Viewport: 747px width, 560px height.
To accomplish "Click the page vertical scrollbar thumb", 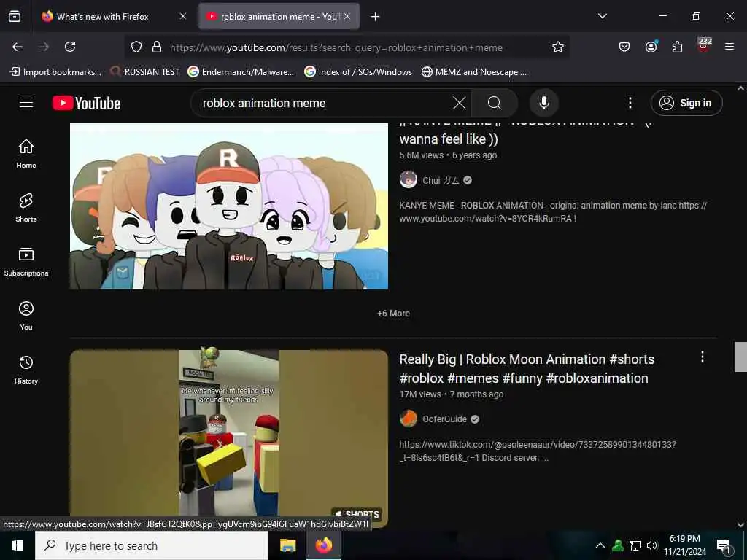I will click(740, 357).
